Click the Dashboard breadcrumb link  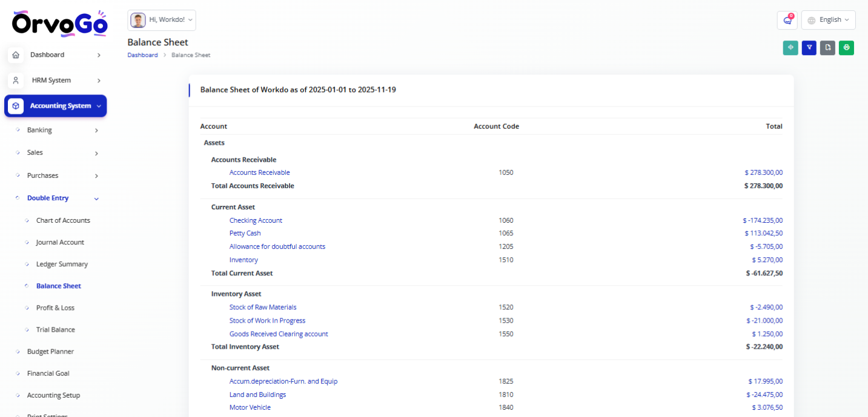[142, 55]
